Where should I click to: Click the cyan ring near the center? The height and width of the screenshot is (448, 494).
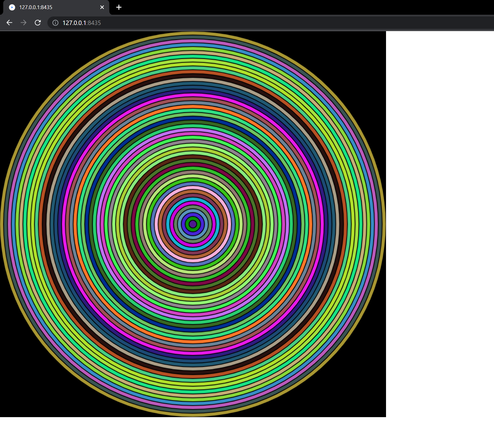tap(193, 199)
